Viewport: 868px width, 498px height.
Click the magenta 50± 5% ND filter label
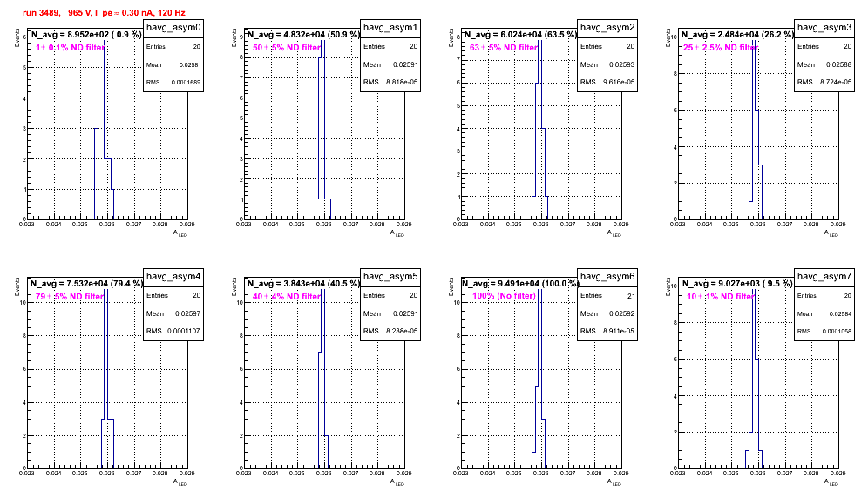287,48
